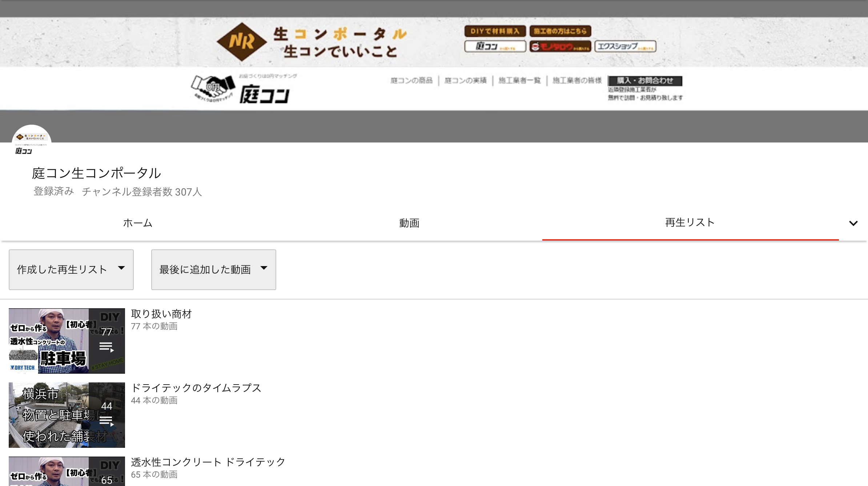The height and width of the screenshot is (486, 868).
Task: Click the playlist queue icon on the 77 thumbnail
Action: pyautogui.click(x=107, y=347)
